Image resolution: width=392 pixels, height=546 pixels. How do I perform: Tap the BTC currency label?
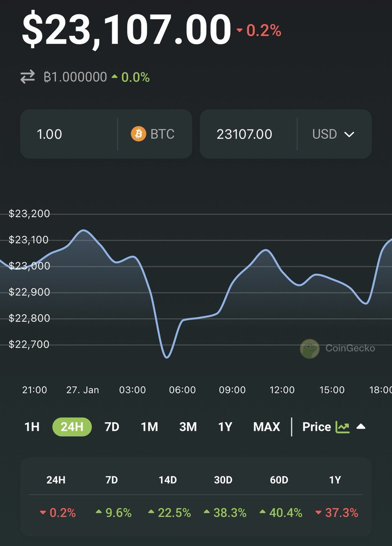tap(162, 134)
